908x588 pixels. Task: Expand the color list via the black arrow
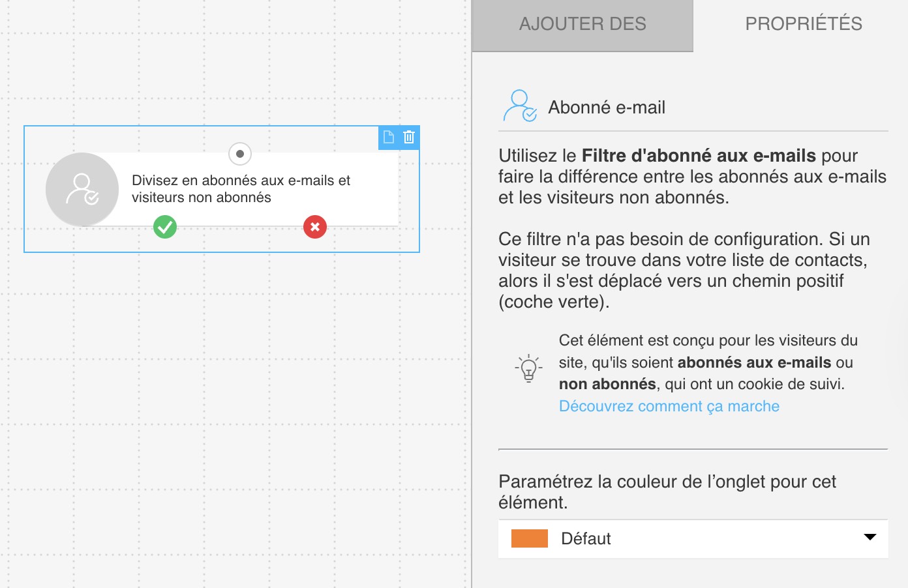(870, 537)
